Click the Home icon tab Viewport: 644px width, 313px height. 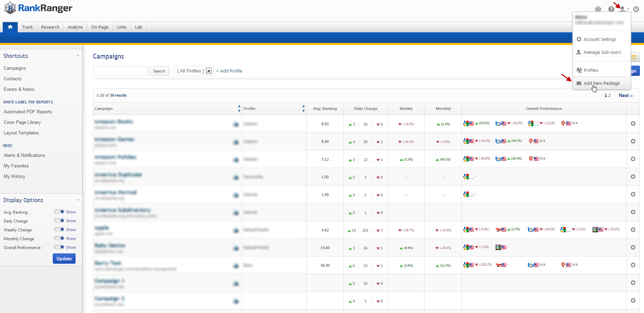click(10, 27)
